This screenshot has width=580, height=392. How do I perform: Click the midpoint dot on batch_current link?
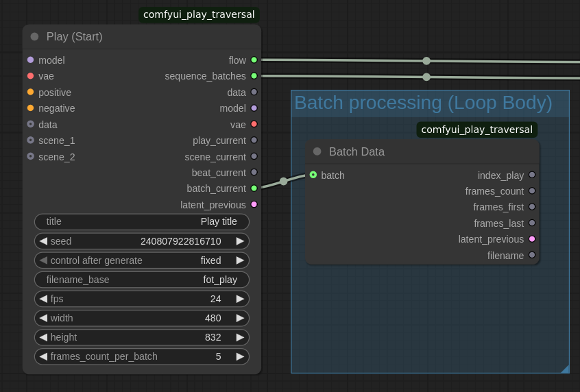click(x=283, y=181)
